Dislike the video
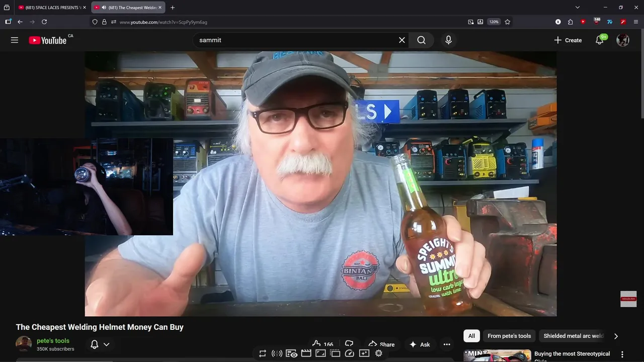This screenshot has width=644, height=362. pyautogui.click(x=349, y=344)
